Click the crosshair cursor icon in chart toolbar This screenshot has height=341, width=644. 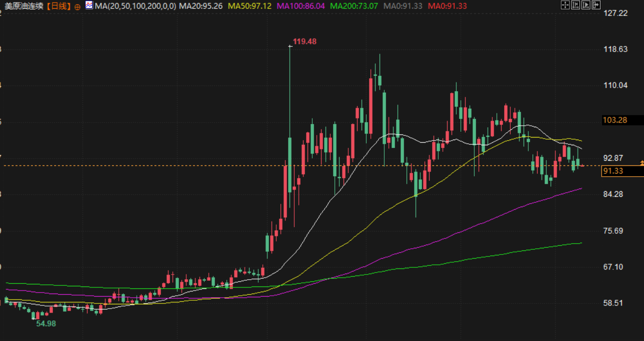click(565, 5)
